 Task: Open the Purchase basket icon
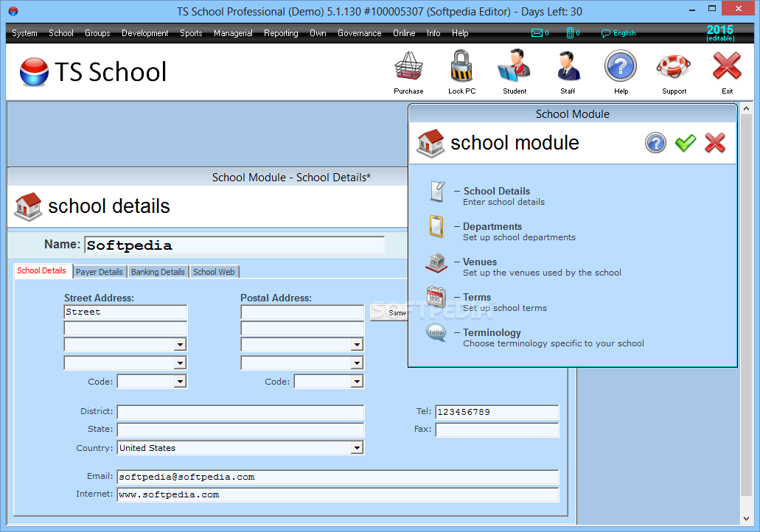tap(408, 67)
